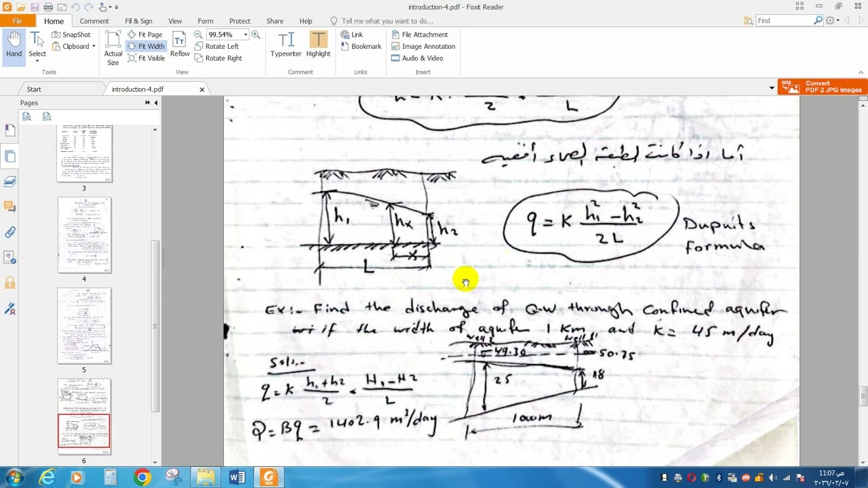This screenshot has width=868, height=488.
Task: Print the document from quick access toolbar
Action: pos(48,7)
